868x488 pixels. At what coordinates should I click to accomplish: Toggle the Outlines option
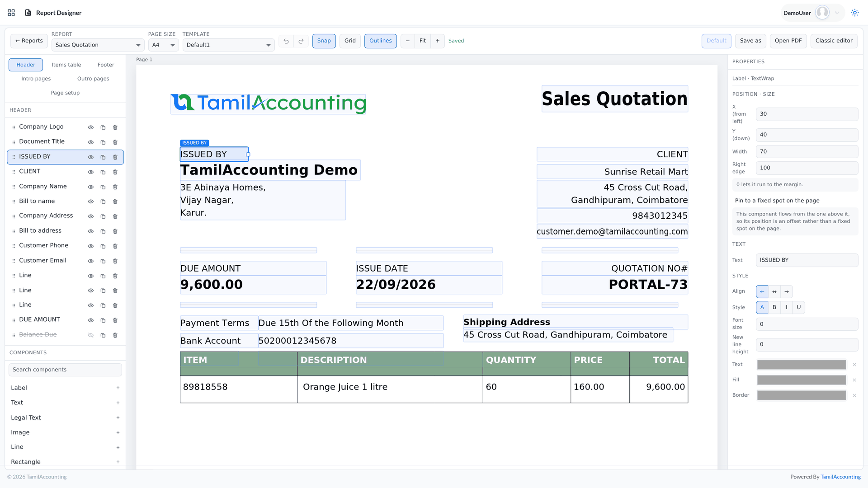coord(380,41)
